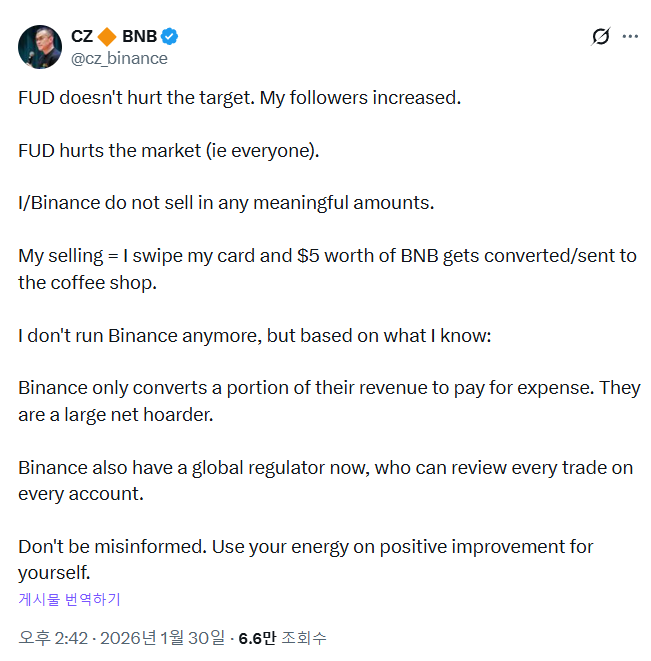Click the 'My selling = I swipe my card' text

coord(327,255)
